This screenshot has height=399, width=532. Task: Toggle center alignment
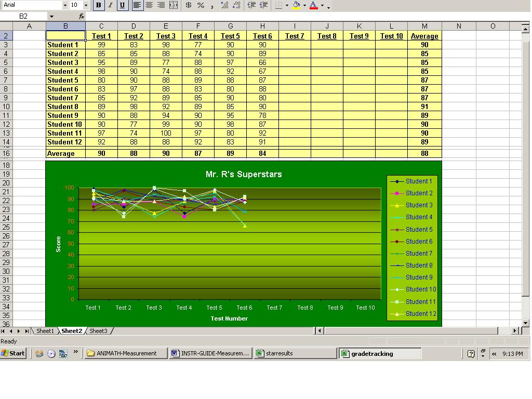pos(149,5)
